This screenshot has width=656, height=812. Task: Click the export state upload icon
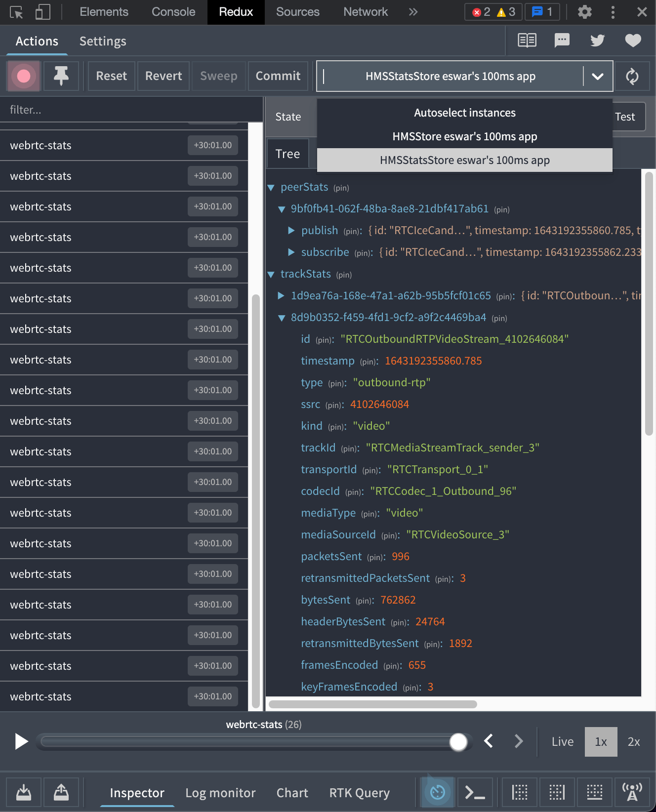[x=61, y=793]
